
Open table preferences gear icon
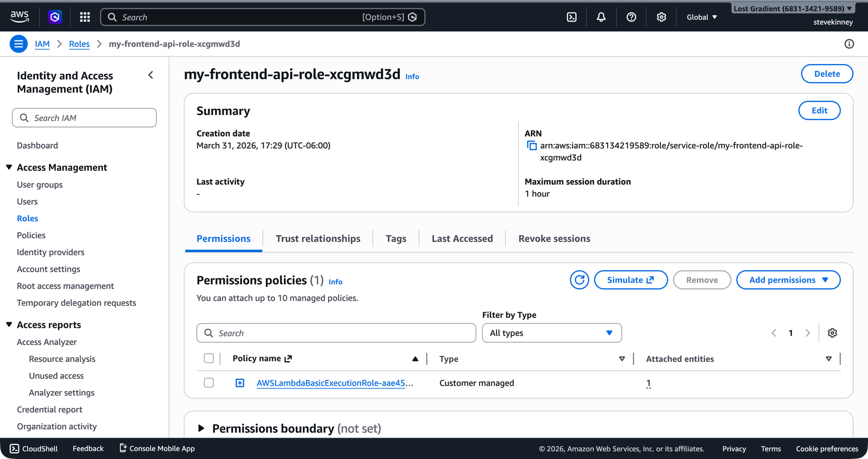[832, 333]
